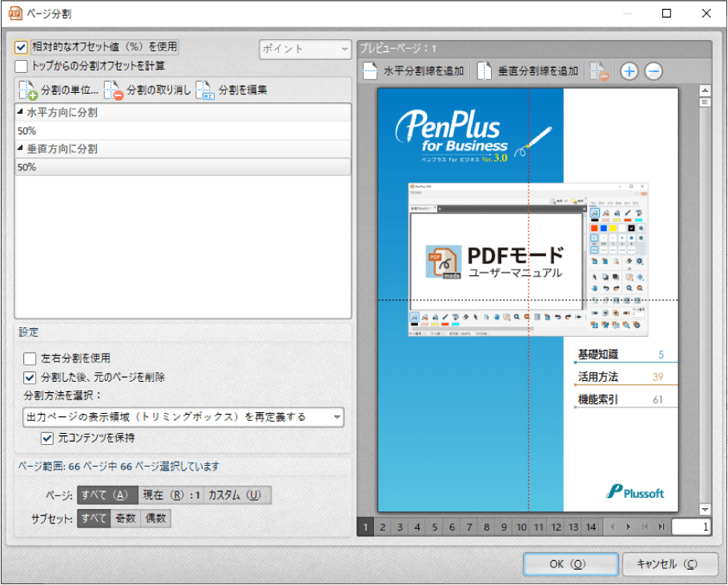This screenshot has height=585, width=728.
Task: Jump to first page arrow in preview
Action: click(645, 527)
